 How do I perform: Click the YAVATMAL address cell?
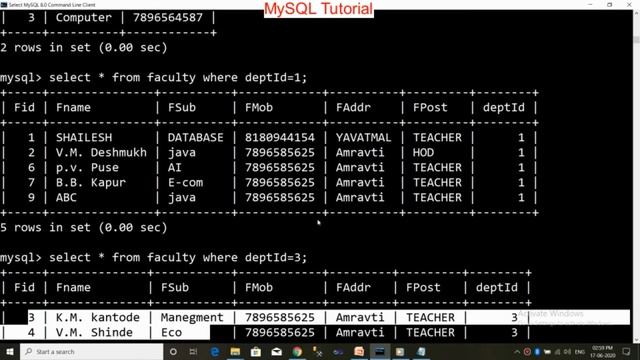coord(363,138)
